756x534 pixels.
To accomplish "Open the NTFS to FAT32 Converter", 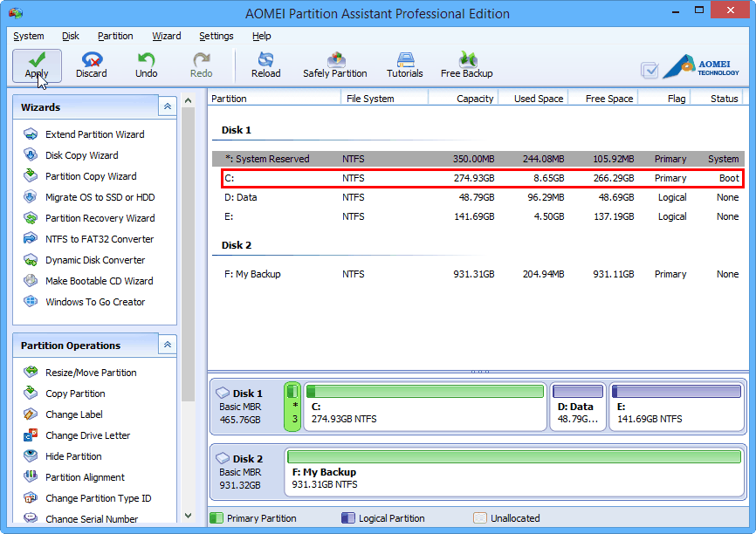I will pyautogui.click(x=99, y=239).
